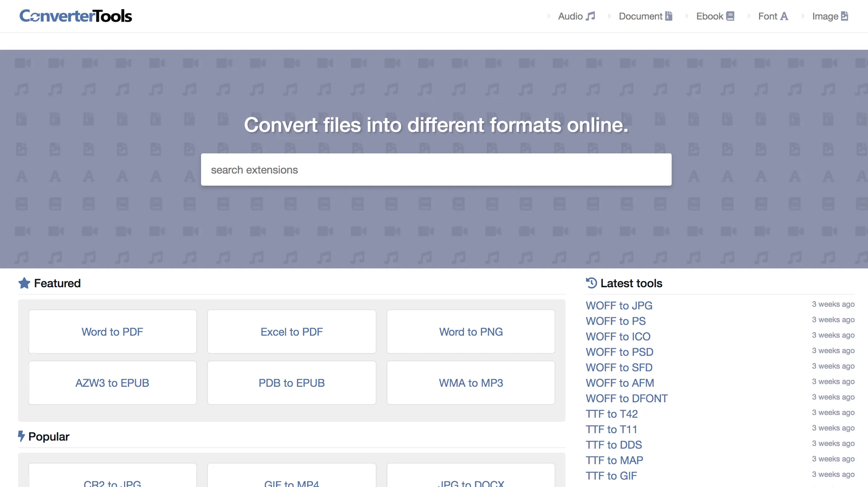Select the letter A icon beside Font
Viewport: 868px width, 487px height.
[784, 16]
